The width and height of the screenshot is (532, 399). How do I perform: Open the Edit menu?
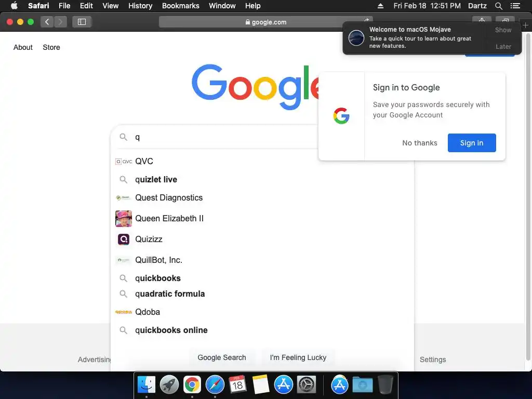tap(86, 6)
